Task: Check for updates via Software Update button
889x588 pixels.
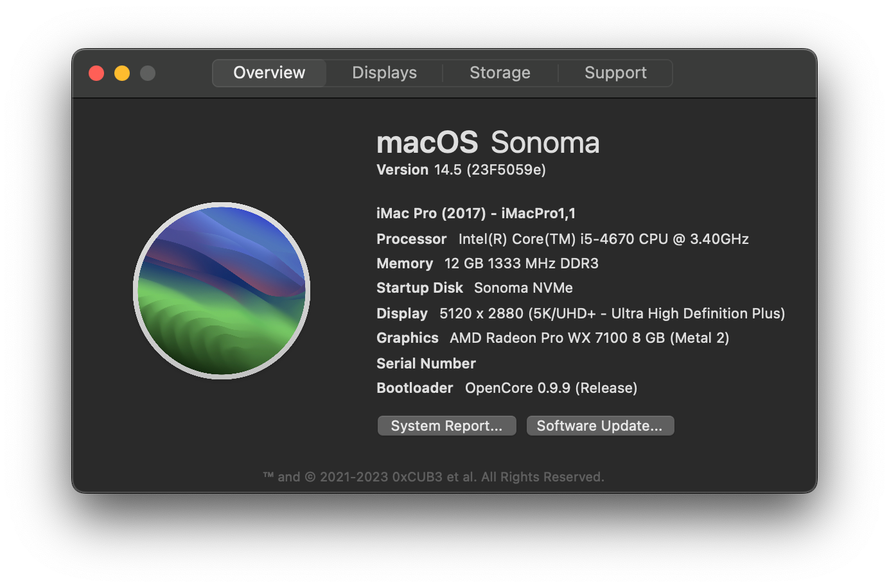Action: tap(600, 426)
